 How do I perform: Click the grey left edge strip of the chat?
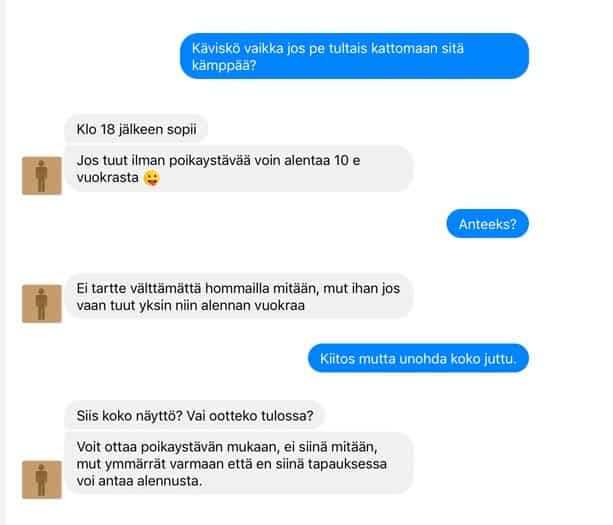3,262
